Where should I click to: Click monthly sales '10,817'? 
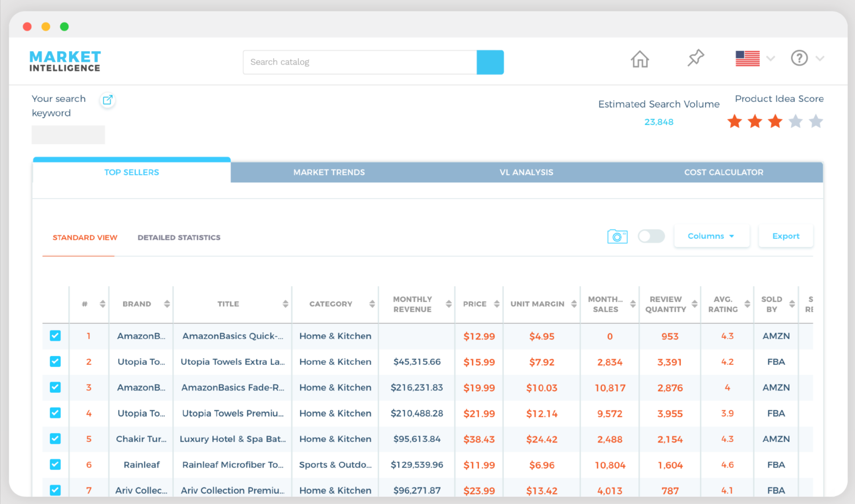click(610, 388)
